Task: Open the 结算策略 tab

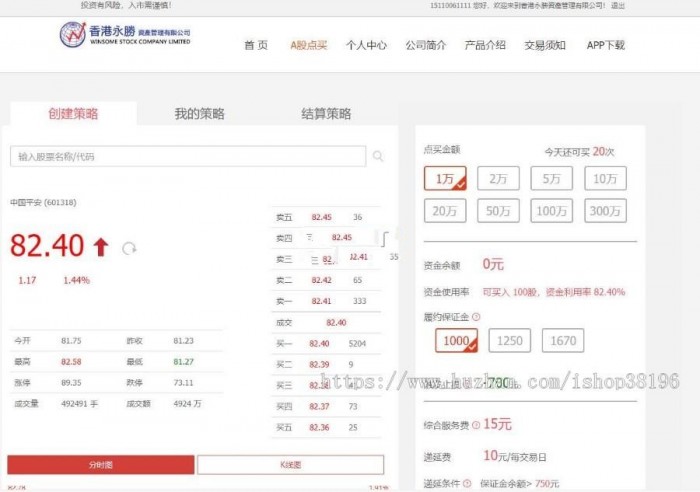Action: coord(326,114)
